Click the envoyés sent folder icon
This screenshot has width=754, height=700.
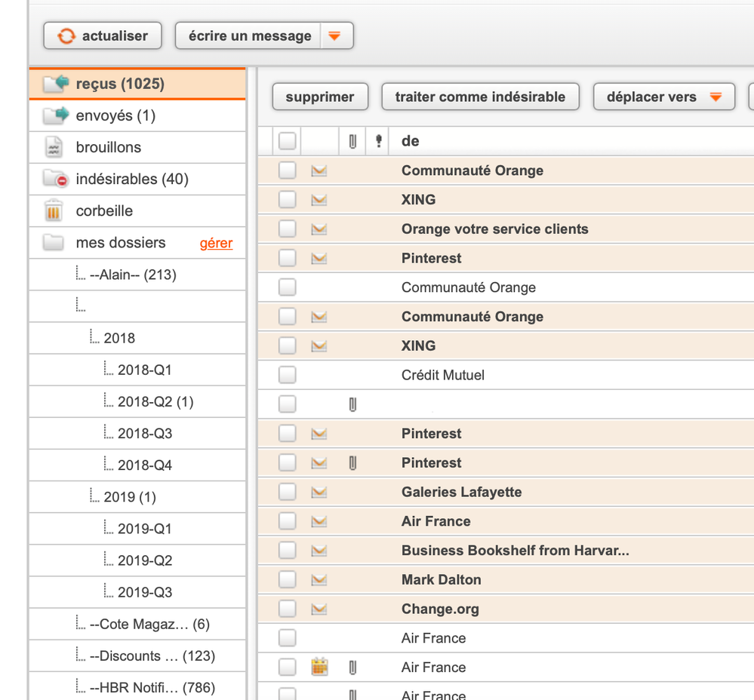(x=56, y=115)
